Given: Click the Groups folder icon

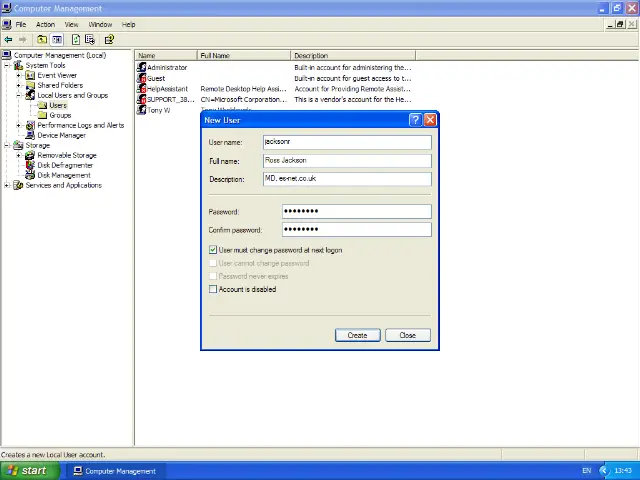Looking at the screenshot, I should point(42,115).
